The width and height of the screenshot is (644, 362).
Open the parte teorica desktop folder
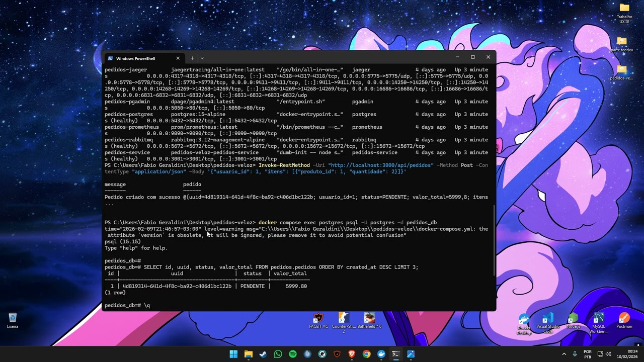click(x=622, y=44)
